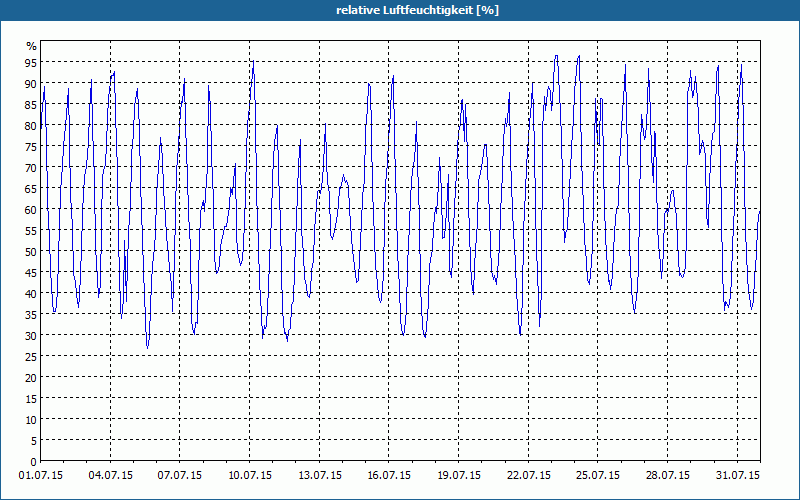The height and width of the screenshot is (500, 800).
Task: Click the 75 y-axis tick label
Action: point(31,146)
